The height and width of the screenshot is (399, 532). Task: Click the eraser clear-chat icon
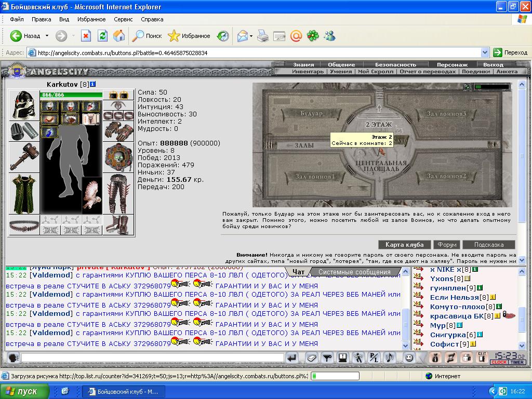(312, 358)
